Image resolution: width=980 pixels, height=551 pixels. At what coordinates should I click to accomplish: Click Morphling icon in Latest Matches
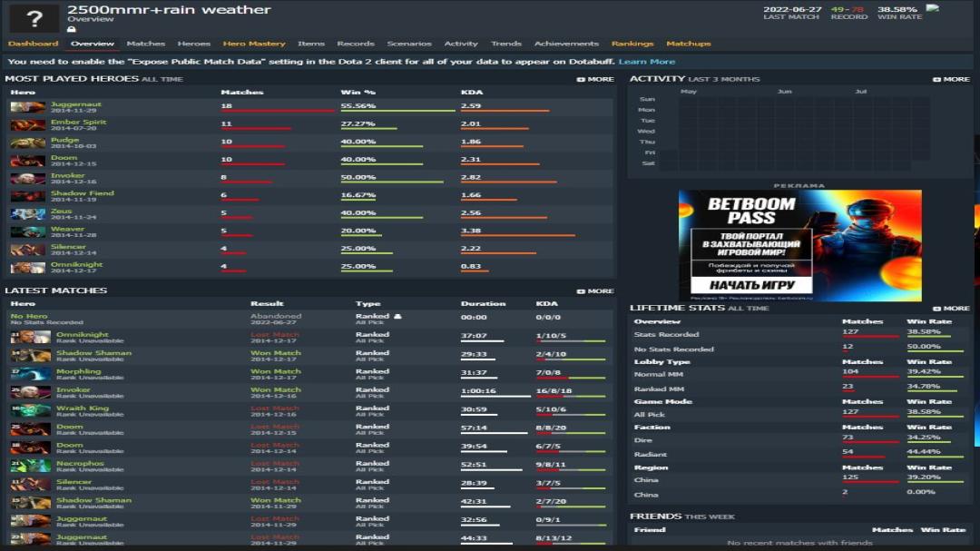click(31, 374)
